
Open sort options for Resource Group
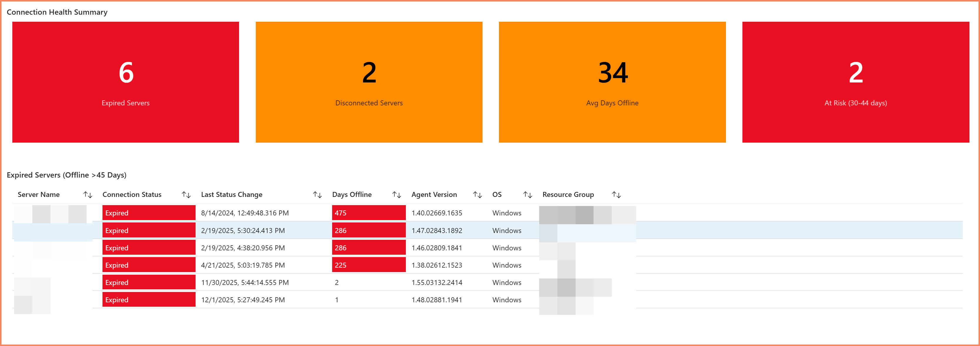click(617, 194)
